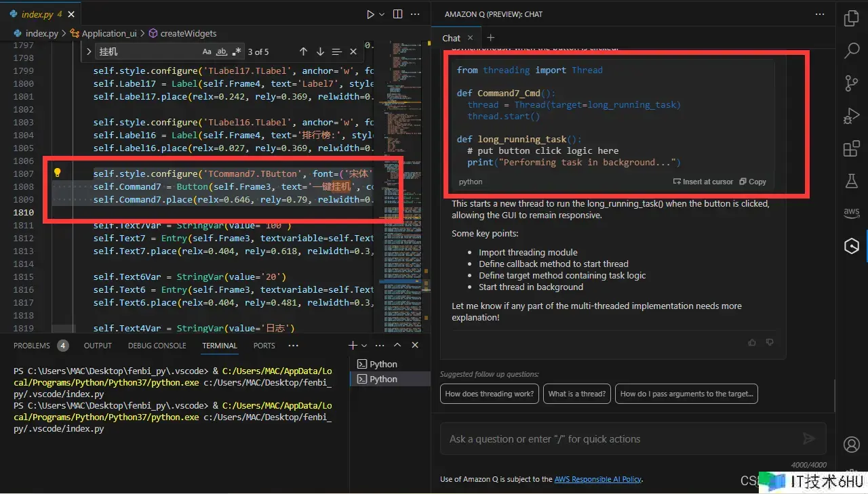Toggle Match Whole Word in find
Screen dimensions: 868x494
222,52
